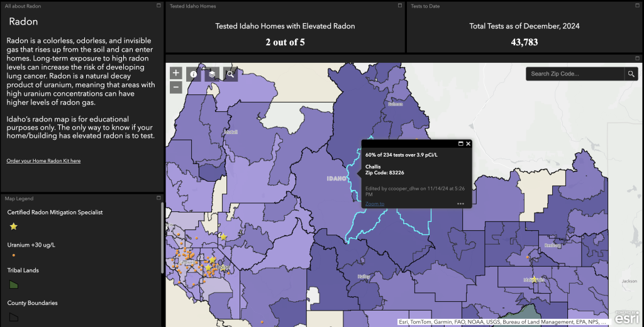Screen dimensions: 644x327
Task: Click the Map Legend scrollbar
Action: point(162,238)
